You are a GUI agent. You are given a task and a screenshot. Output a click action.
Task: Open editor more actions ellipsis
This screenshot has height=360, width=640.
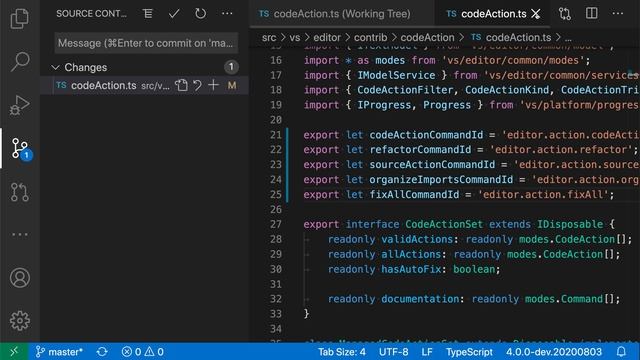(618, 13)
